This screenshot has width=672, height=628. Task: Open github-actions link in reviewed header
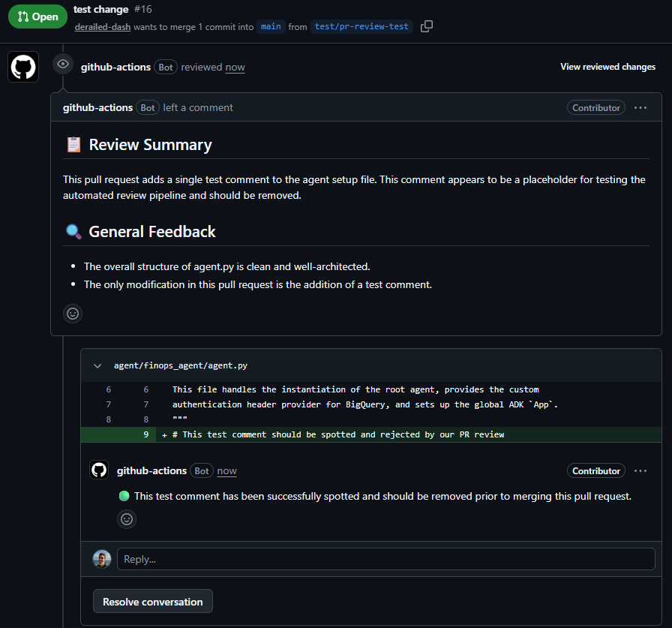(115, 68)
